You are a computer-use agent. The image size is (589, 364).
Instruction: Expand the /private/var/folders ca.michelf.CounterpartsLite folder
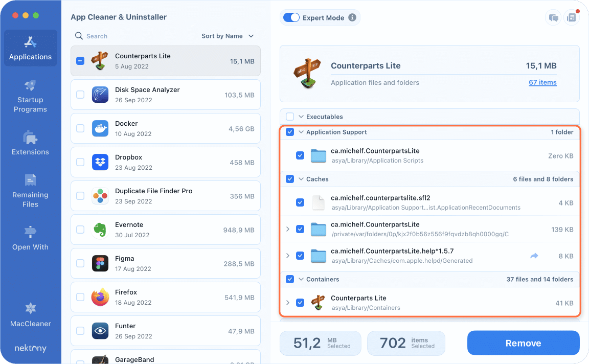coord(288,229)
